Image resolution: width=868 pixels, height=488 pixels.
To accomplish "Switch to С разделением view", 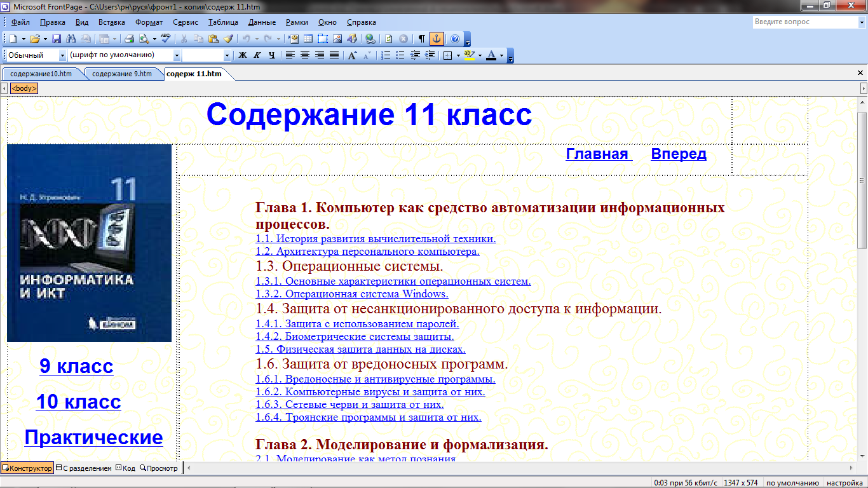I will coord(84,468).
